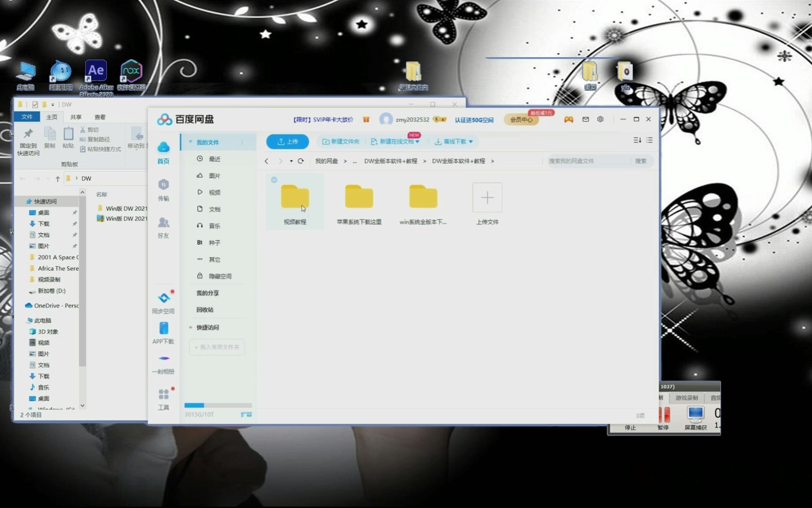812x508 pixels.
Task: Switch to the 文件 tab in Explorer
Action: point(27,117)
